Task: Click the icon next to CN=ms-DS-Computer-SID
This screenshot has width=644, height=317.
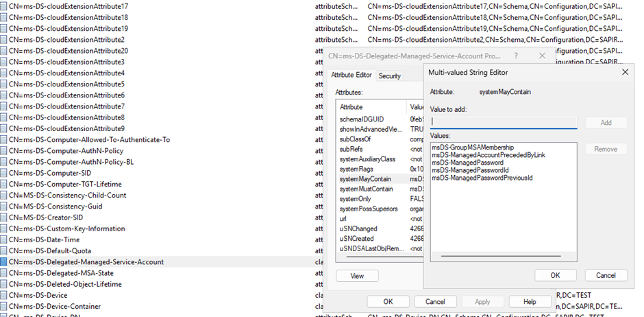Action: (4, 173)
